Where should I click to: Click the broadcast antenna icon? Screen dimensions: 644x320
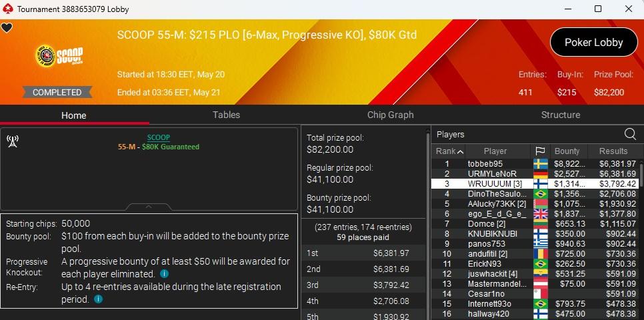[x=13, y=141]
